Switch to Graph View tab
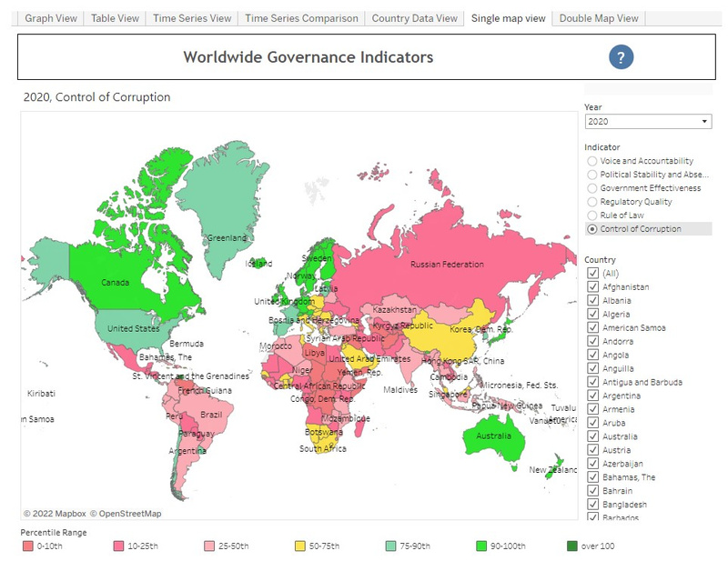The image size is (728, 561). [51, 18]
